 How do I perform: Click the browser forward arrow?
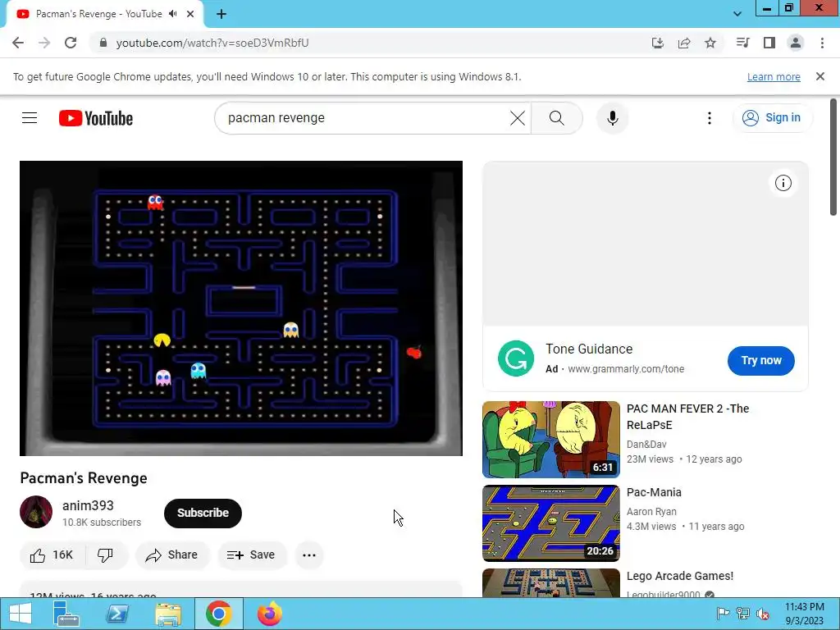pyautogui.click(x=44, y=43)
